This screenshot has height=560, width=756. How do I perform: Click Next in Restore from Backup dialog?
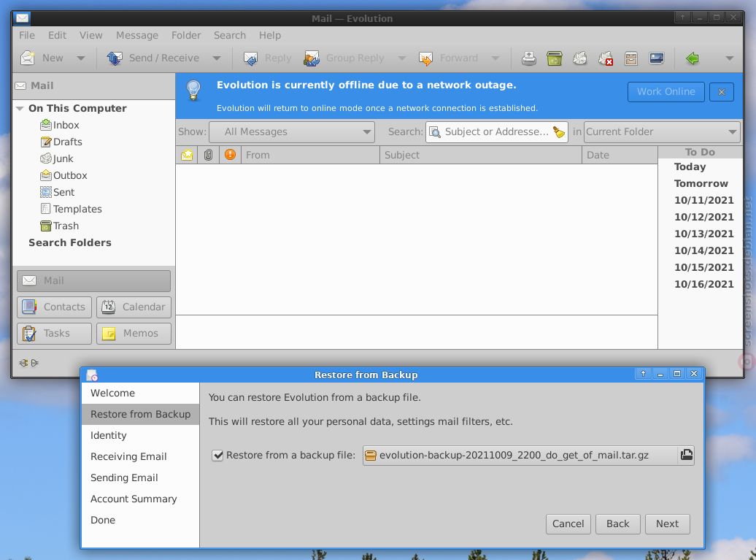pos(667,523)
